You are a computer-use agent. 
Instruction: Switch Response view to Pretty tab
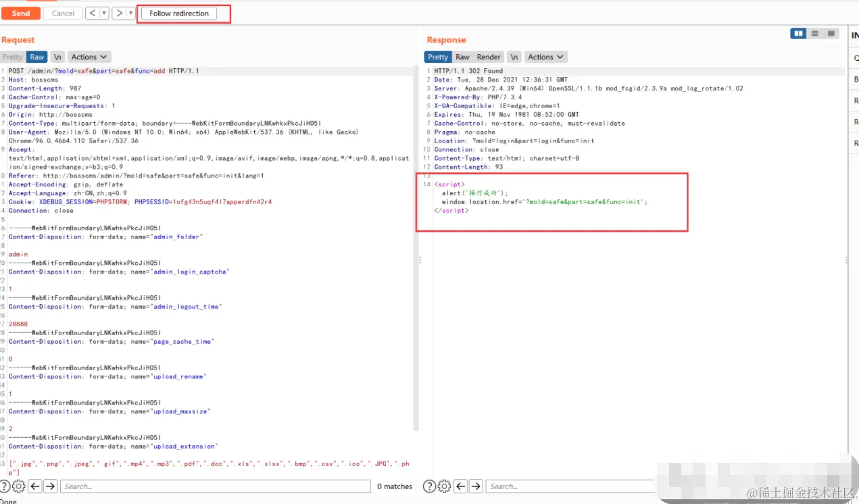point(438,57)
